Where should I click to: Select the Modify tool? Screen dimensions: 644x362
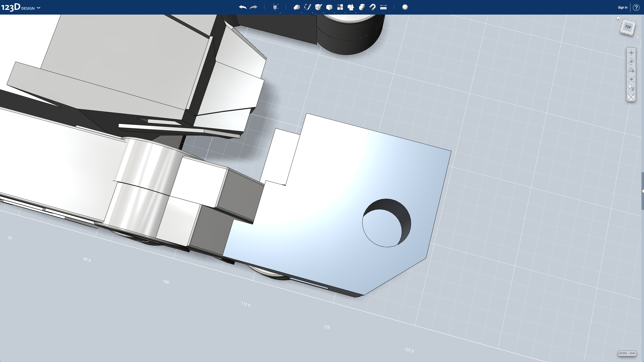tap(329, 7)
